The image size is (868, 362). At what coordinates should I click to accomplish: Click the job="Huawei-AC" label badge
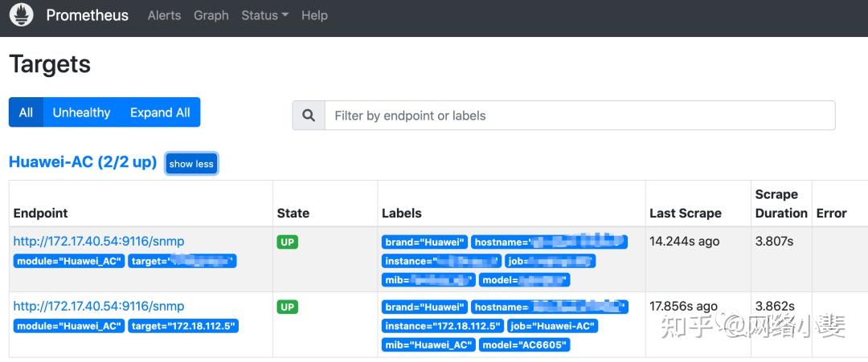click(552, 326)
